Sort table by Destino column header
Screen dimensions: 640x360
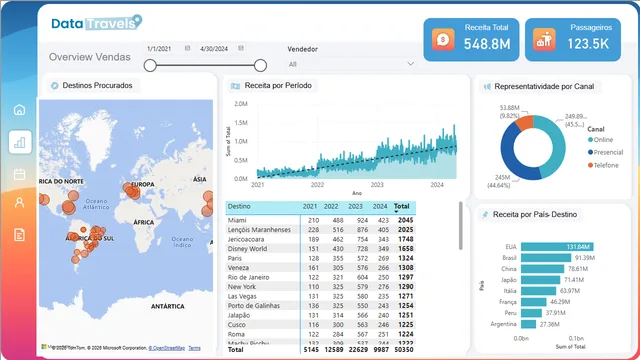[239, 207]
